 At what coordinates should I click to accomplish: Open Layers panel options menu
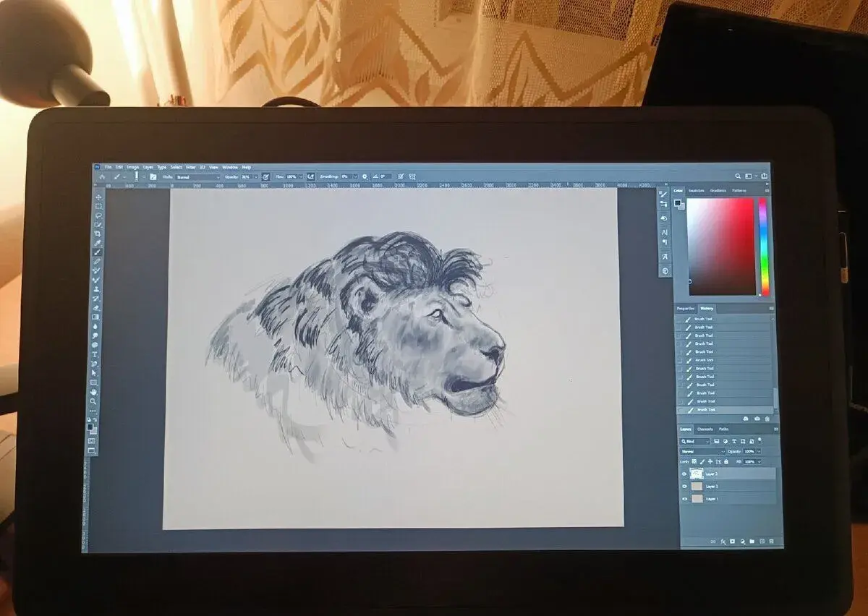pos(776,429)
